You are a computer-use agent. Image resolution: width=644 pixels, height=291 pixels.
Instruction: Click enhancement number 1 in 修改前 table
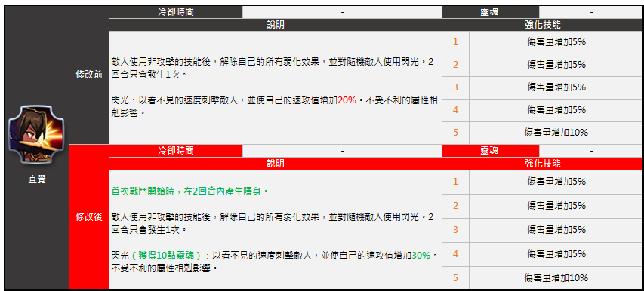[455, 42]
